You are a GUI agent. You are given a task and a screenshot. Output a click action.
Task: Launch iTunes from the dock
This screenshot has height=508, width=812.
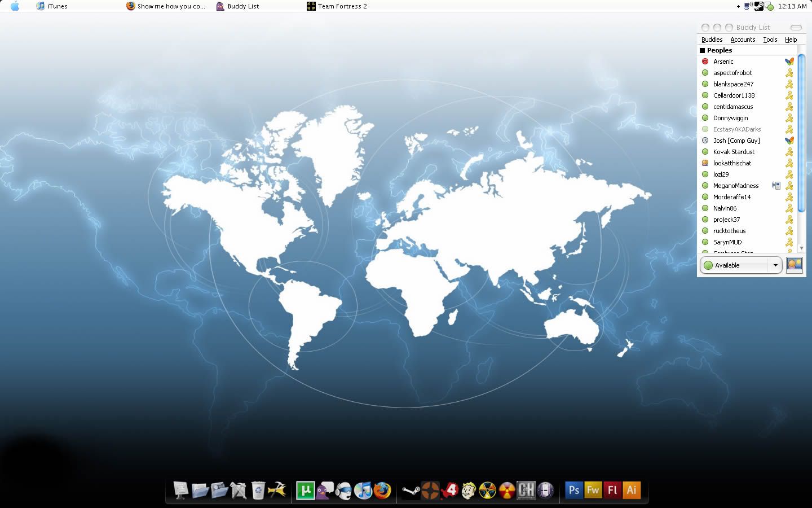coord(363,490)
